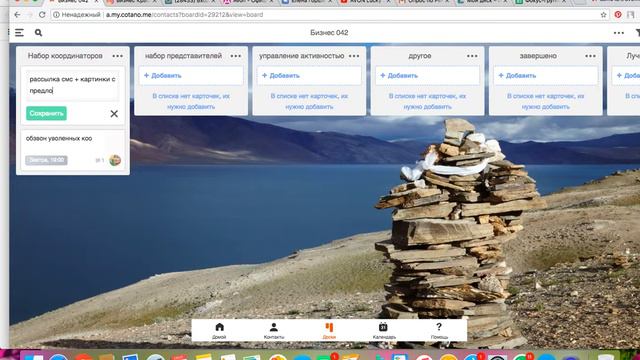Viewport: 640px width, 360px height.
Task: Open Calendar icon in bottom navigation
Action: point(384,330)
